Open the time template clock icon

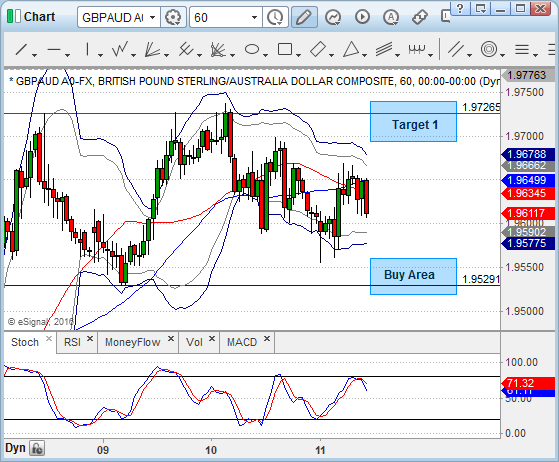coord(275,17)
